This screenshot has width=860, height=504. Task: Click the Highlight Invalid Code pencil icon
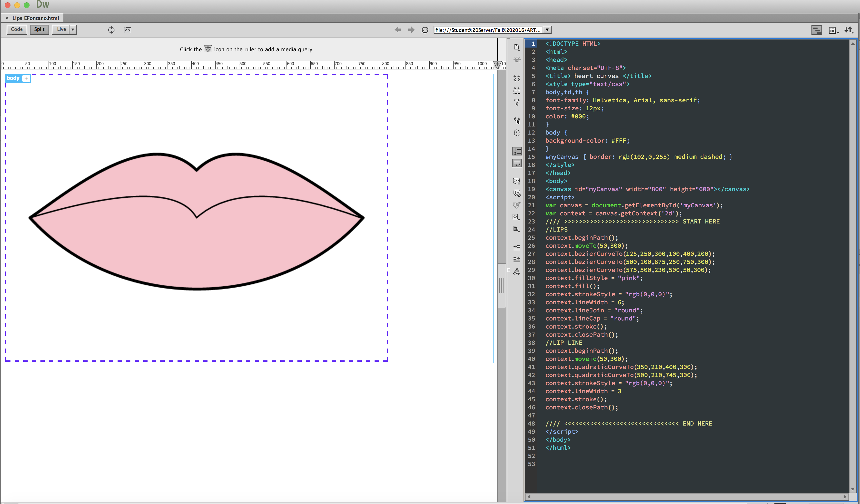tap(517, 205)
